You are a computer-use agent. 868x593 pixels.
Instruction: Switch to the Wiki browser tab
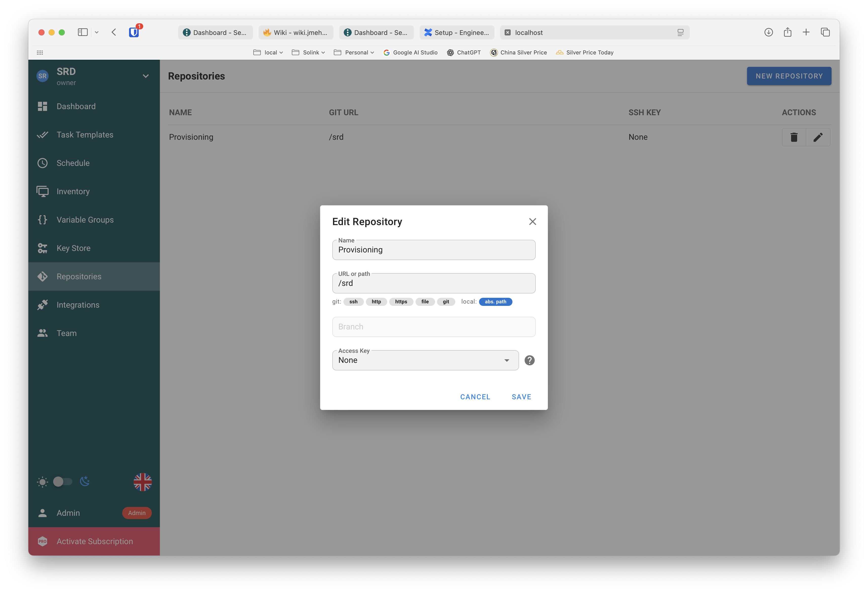pyautogui.click(x=295, y=32)
